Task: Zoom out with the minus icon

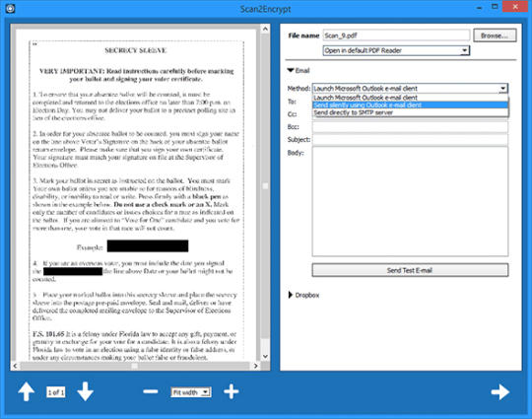Action: click(x=151, y=391)
